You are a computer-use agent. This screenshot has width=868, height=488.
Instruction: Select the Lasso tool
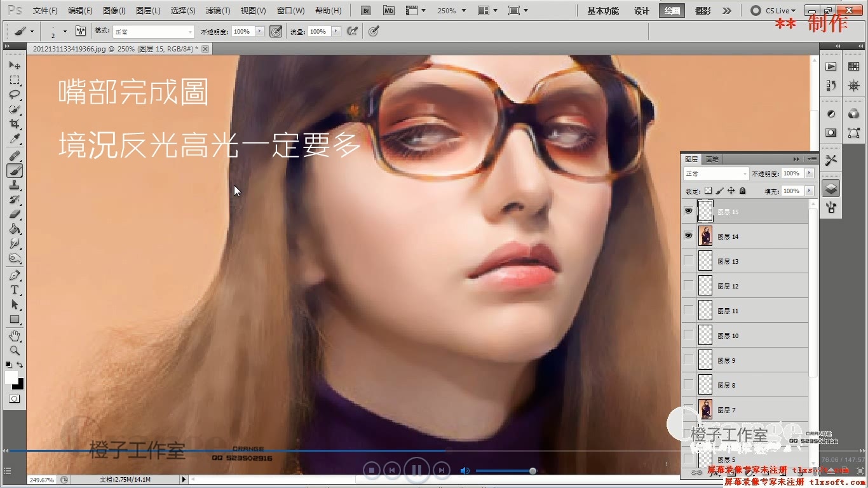pyautogui.click(x=15, y=95)
